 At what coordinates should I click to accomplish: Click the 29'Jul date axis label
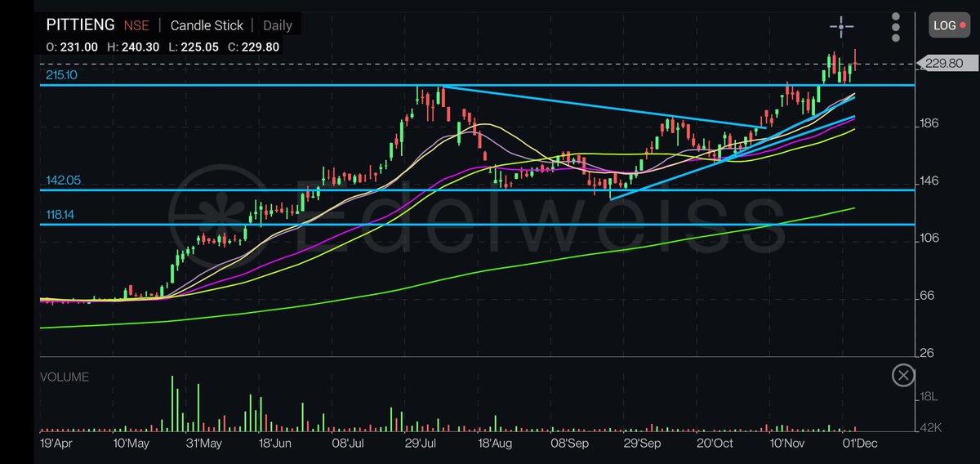(x=421, y=444)
